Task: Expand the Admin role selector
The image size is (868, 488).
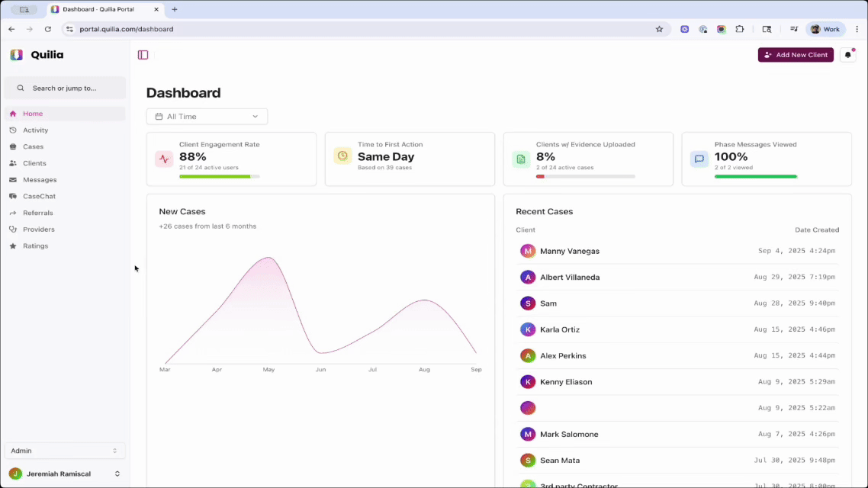Action: pyautogui.click(x=64, y=451)
